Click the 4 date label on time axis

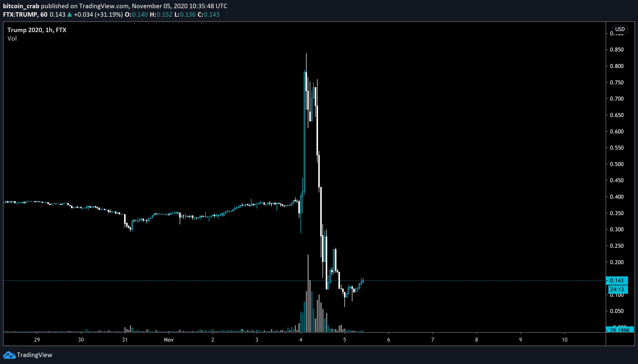(301, 340)
